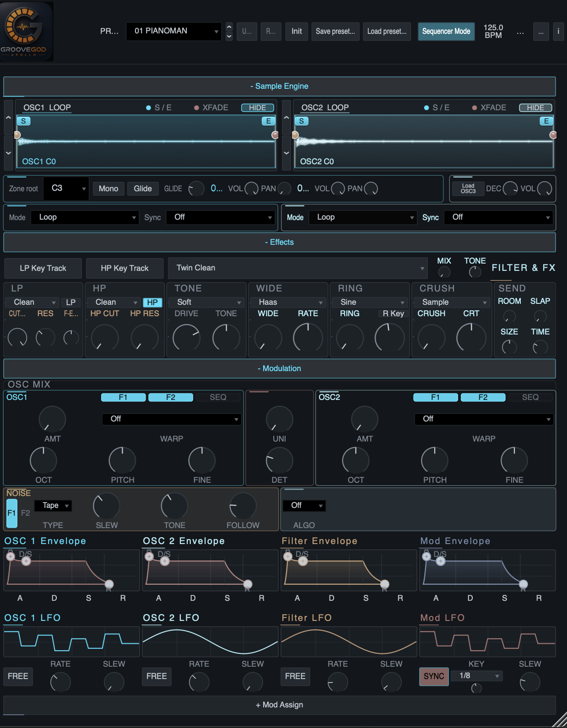
Task: Click OSC2 up chevron beside waveform
Action: tap(286, 118)
